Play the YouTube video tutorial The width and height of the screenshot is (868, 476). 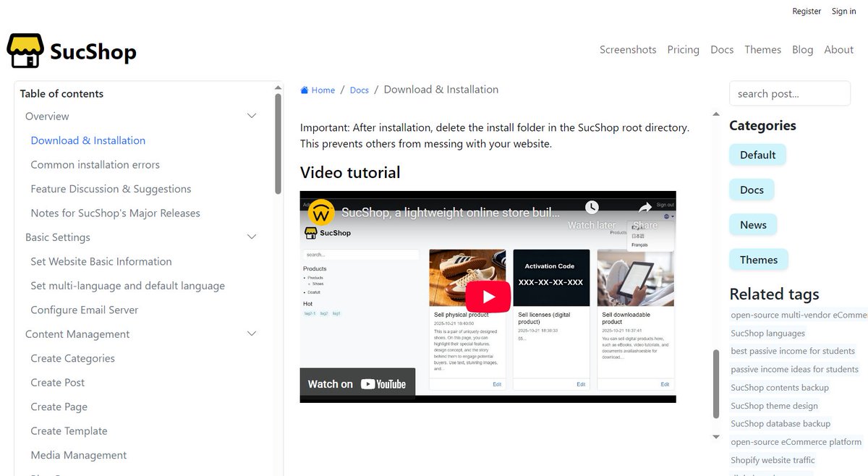coord(488,297)
